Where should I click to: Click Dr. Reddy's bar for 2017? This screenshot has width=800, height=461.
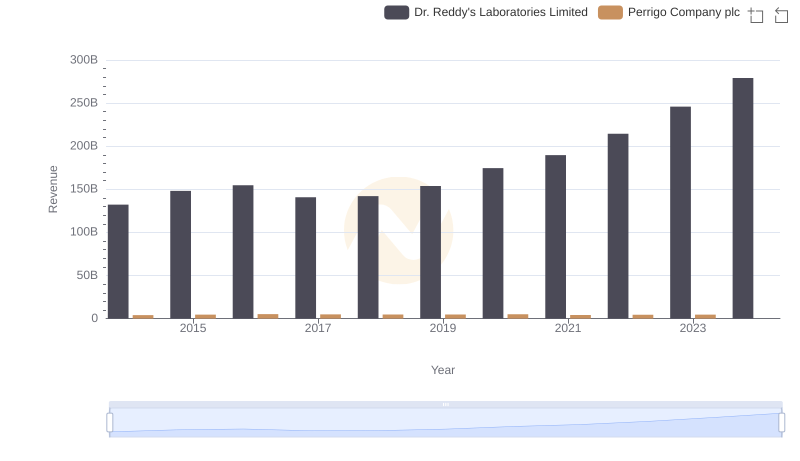[306, 258]
